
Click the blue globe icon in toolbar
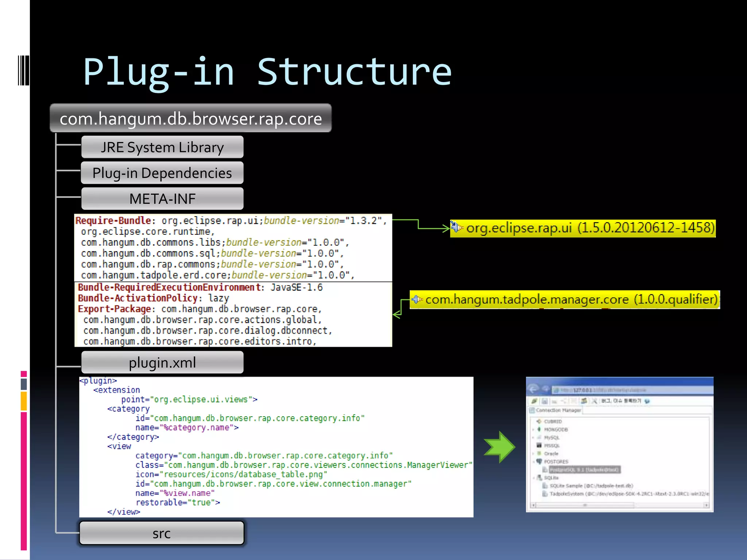click(647, 401)
